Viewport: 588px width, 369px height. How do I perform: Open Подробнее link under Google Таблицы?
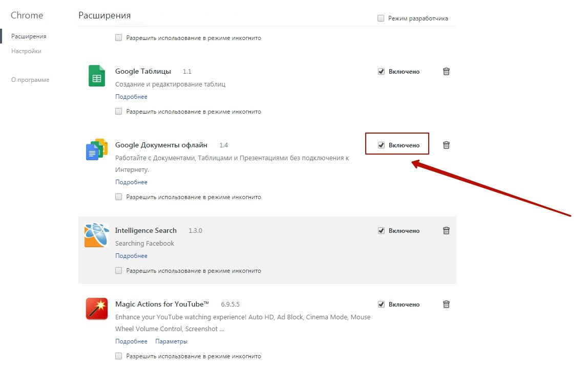(131, 97)
